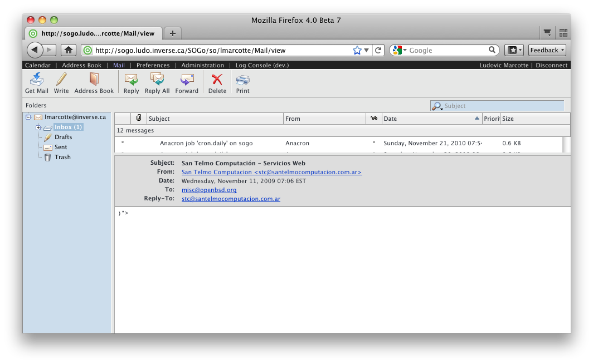Print the current email
This screenshot has height=364, width=593.
[242, 83]
